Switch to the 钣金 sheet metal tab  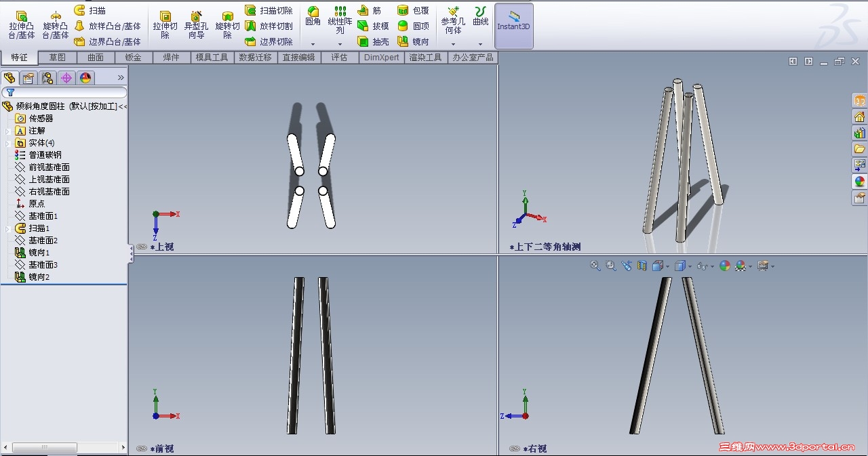[134, 58]
